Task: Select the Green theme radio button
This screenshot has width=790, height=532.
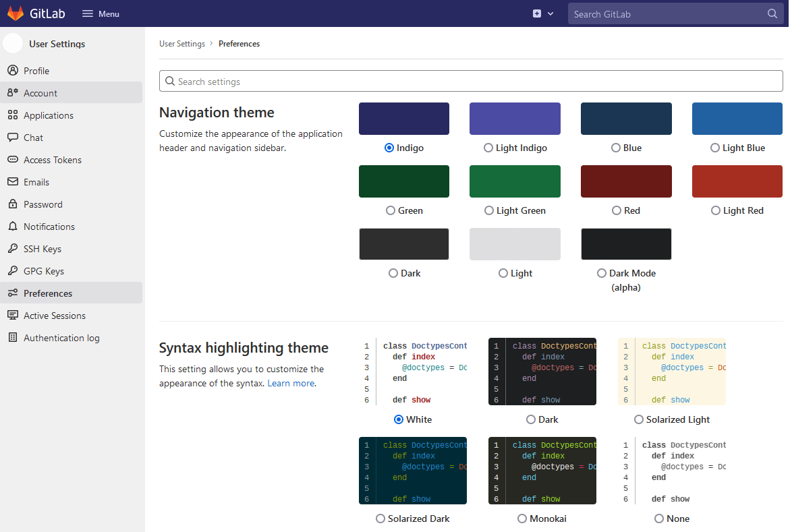Action: click(x=391, y=210)
